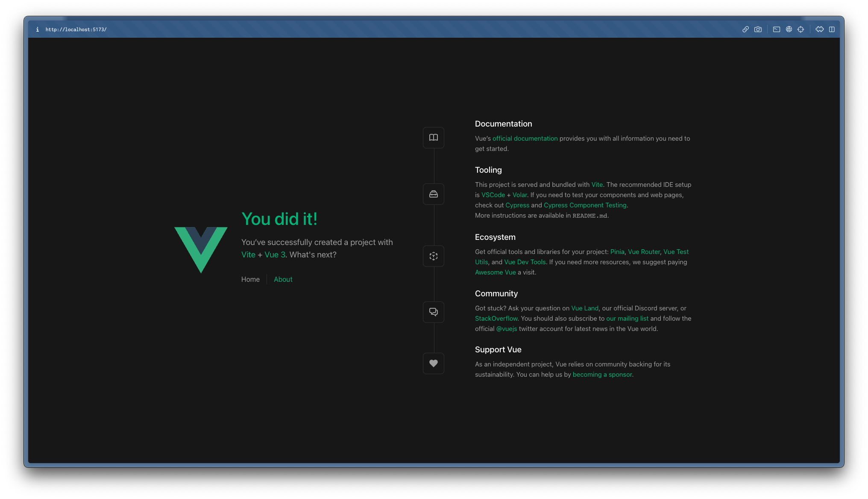
Task: Click the You did it! heading
Action: 279,219
